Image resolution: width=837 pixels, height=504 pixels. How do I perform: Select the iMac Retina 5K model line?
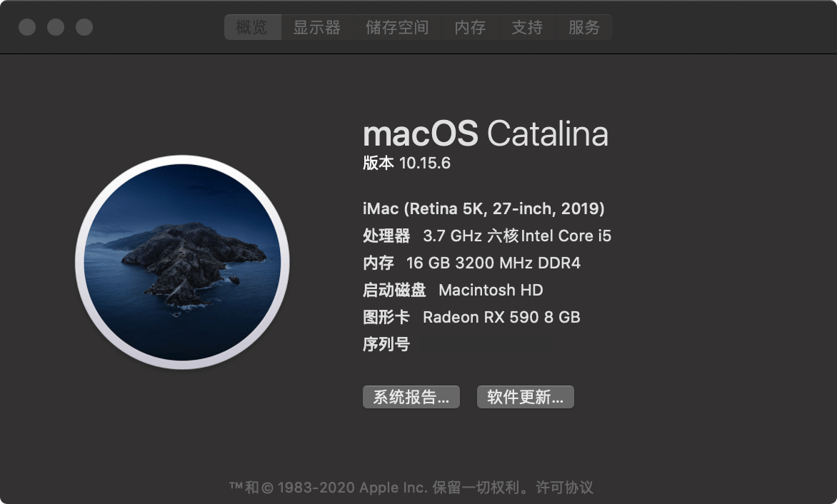pos(483,208)
